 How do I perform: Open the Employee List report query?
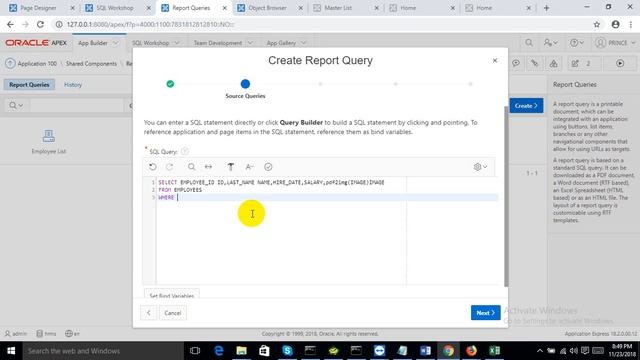click(x=49, y=142)
